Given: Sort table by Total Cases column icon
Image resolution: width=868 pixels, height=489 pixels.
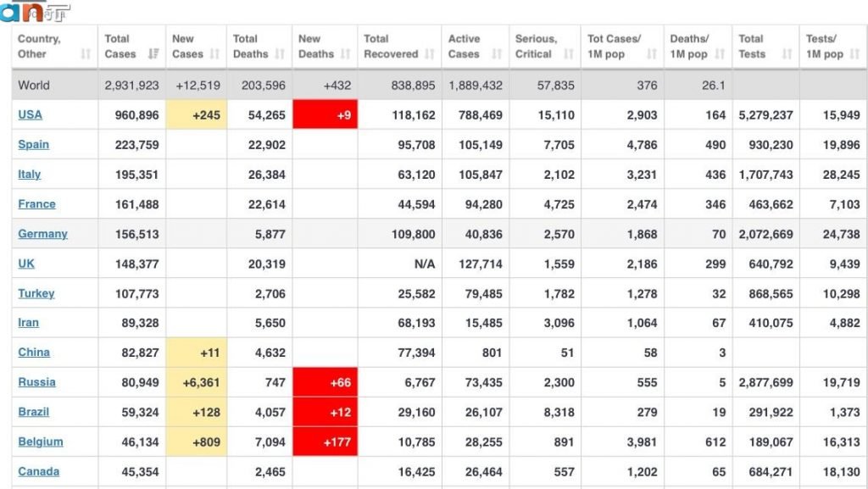Looking at the screenshot, I should click(153, 54).
